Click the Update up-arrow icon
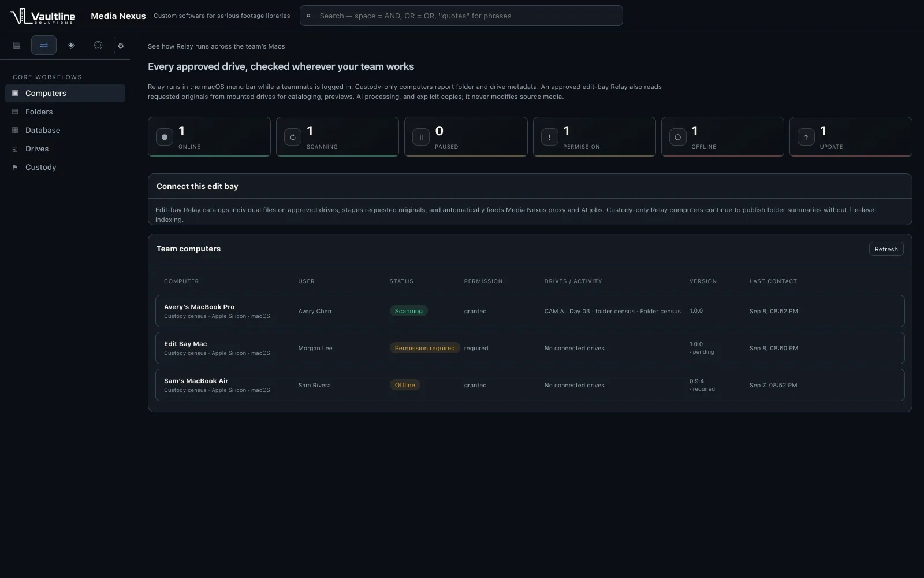 pos(806,137)
